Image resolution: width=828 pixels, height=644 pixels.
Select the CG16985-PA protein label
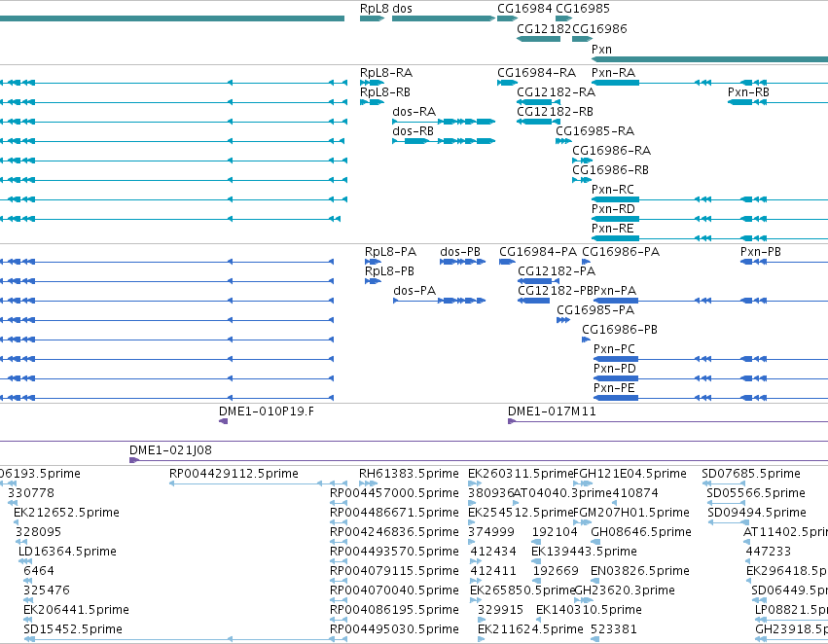click(x=595, y=311)
